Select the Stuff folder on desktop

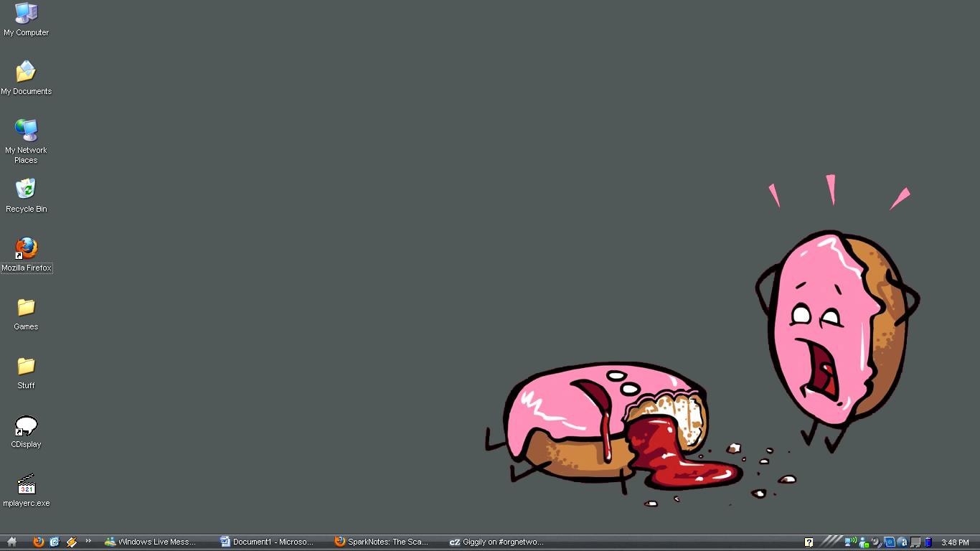click(x=26, y=367)
